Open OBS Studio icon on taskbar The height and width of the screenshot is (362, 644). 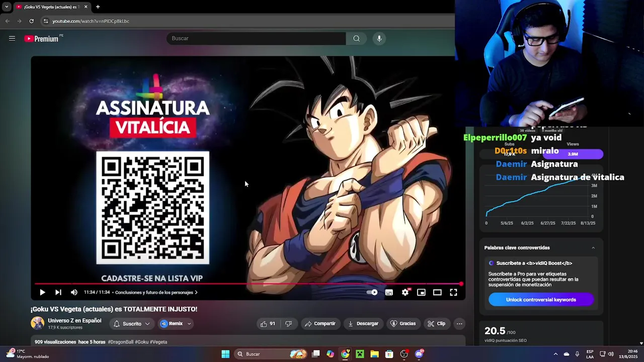tap(404, 354)
